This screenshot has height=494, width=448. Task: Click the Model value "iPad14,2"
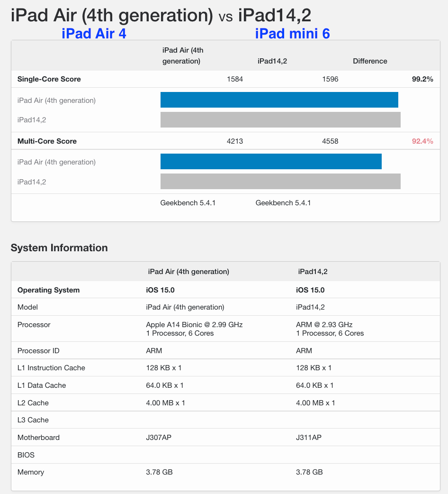coord(310,307)
